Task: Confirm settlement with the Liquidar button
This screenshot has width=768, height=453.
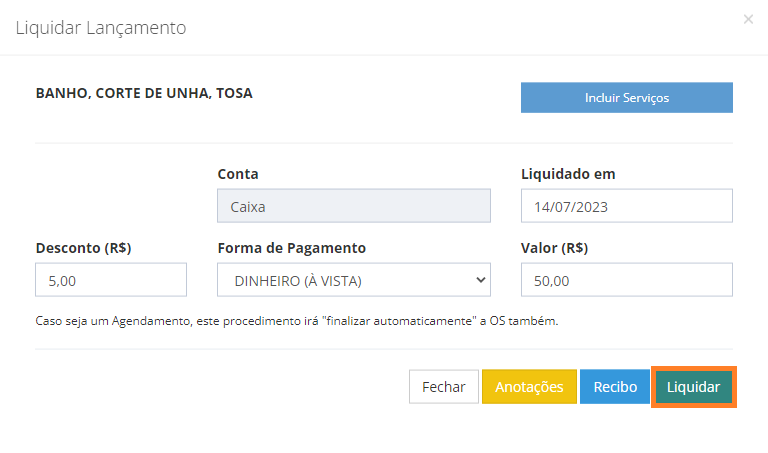Action: pos(694,387)
